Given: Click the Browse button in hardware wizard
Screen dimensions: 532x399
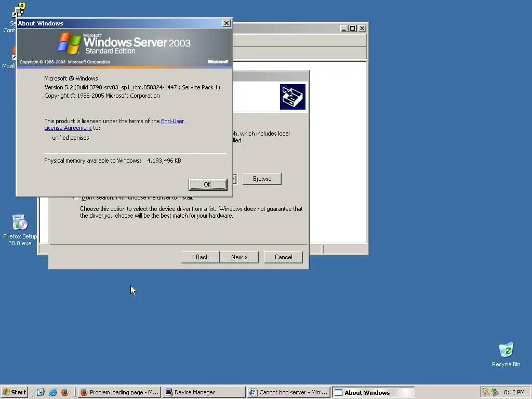Looking at the screenshot, I should 262,179.
